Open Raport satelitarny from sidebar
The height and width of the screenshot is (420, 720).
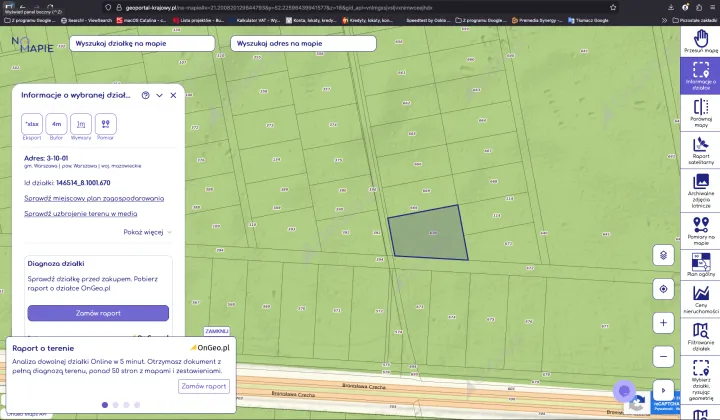click(x=701, y=150)
